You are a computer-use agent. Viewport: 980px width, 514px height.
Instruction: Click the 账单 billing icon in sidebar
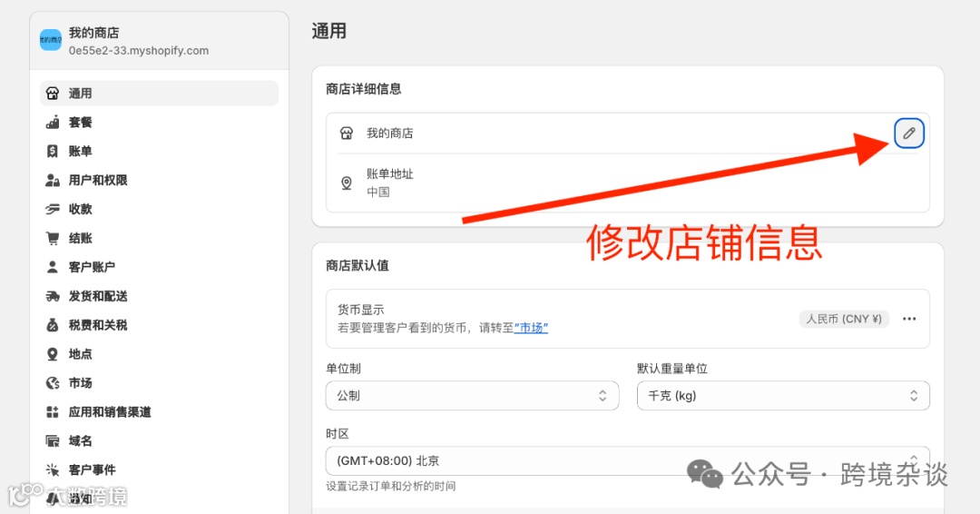[x=53, y=151]
